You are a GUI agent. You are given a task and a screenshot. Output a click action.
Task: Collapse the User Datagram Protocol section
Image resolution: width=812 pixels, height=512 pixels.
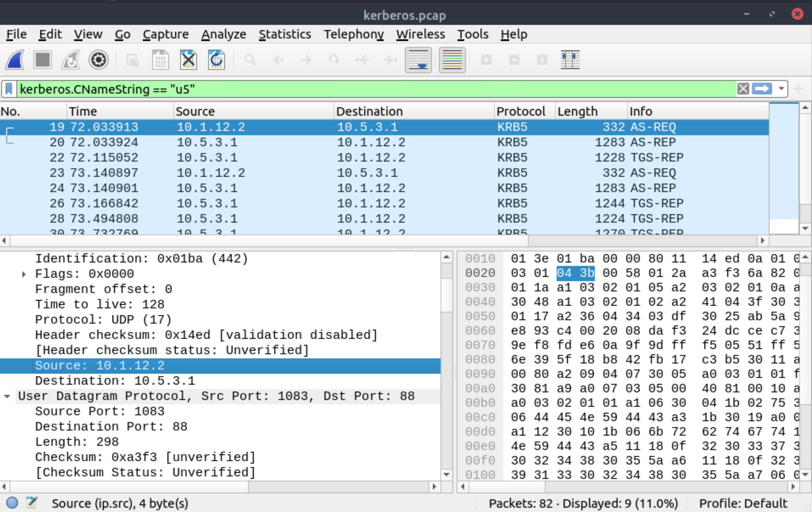coord(7,396)
